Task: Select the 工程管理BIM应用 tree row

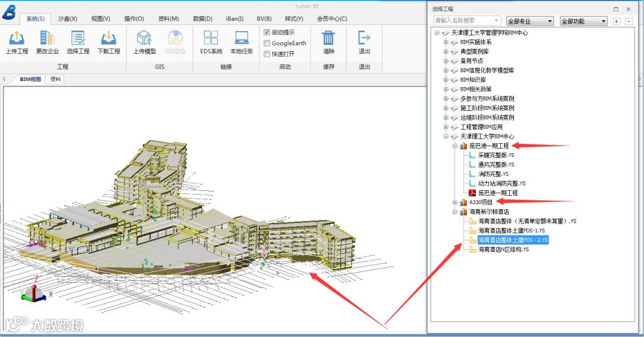Action: (481, 127)
